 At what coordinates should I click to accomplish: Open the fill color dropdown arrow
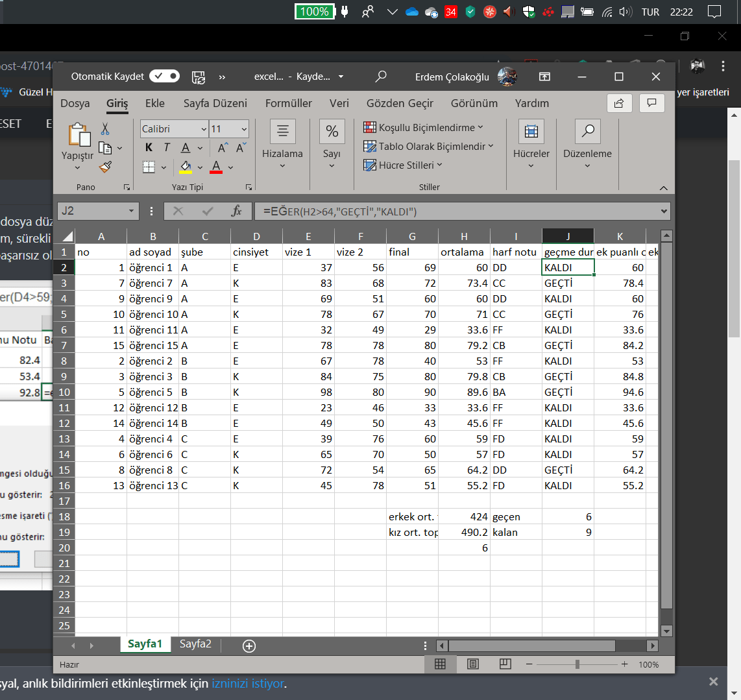click(200, 167)
